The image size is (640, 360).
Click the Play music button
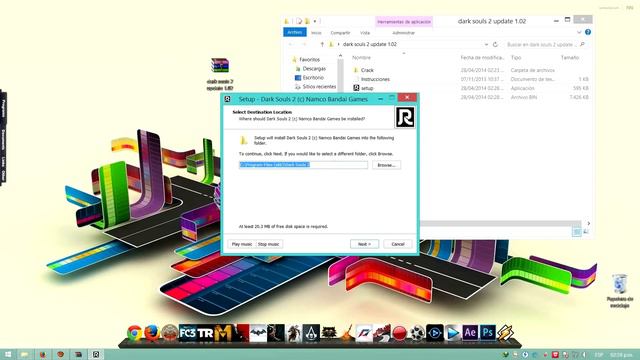click(242, 244)
